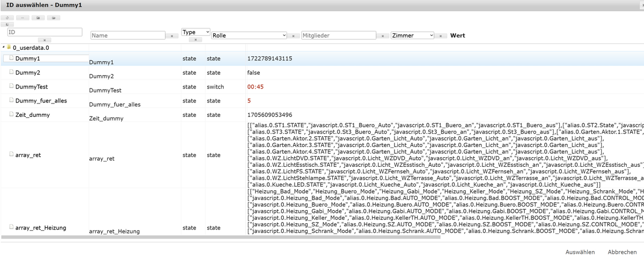Click the file icon next to DummyTest
The height and width of the screenshot is (258, 644).
coord(12,86)
